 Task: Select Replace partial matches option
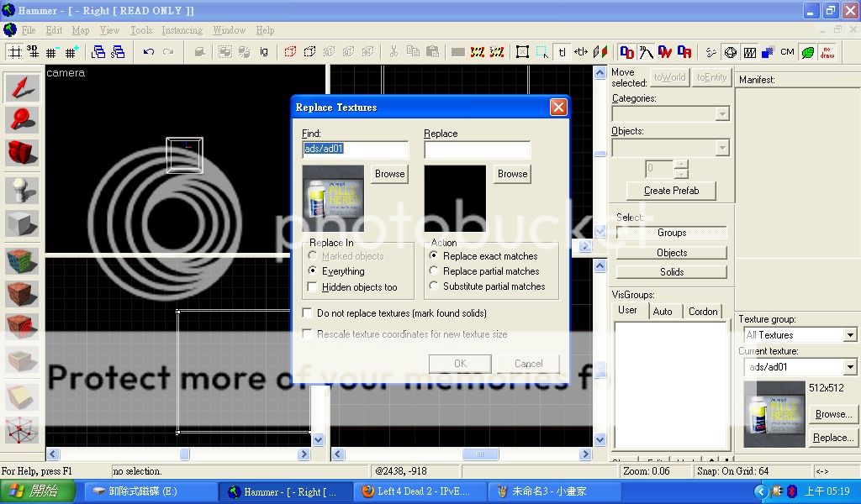pos(434,271)
